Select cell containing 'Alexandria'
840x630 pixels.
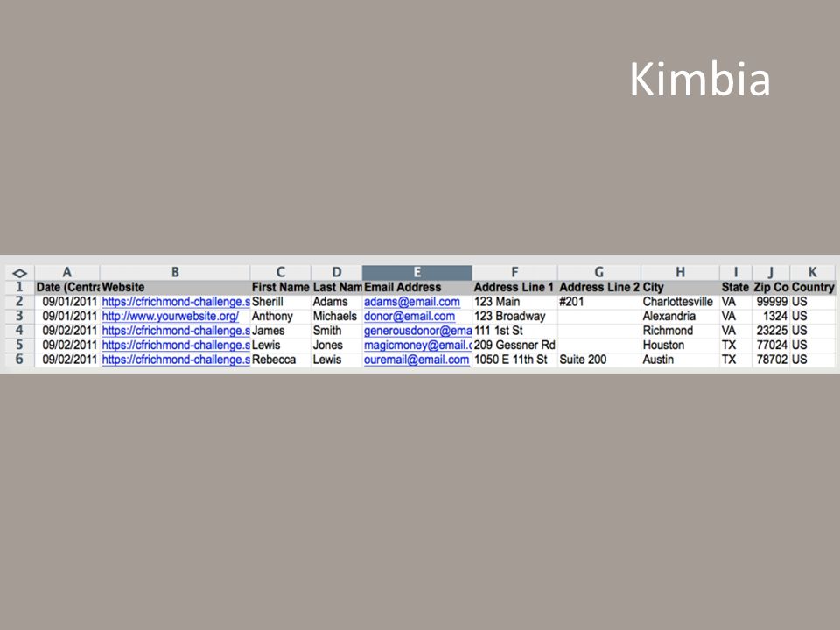tap(681, 316)
